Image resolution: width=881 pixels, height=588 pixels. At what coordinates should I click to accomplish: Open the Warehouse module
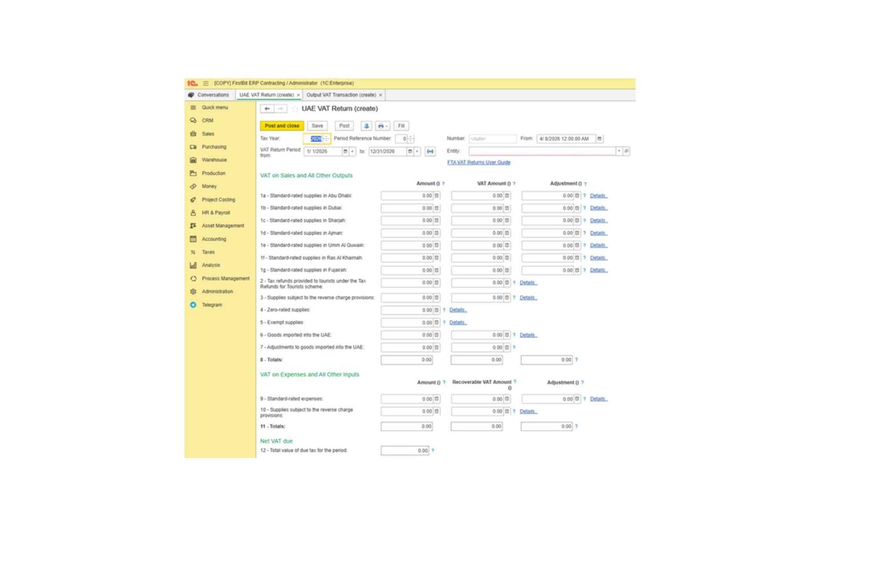(215, 160)
